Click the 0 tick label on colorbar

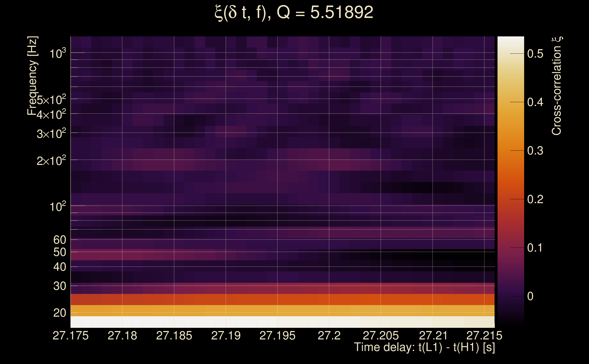pos(530,296)
